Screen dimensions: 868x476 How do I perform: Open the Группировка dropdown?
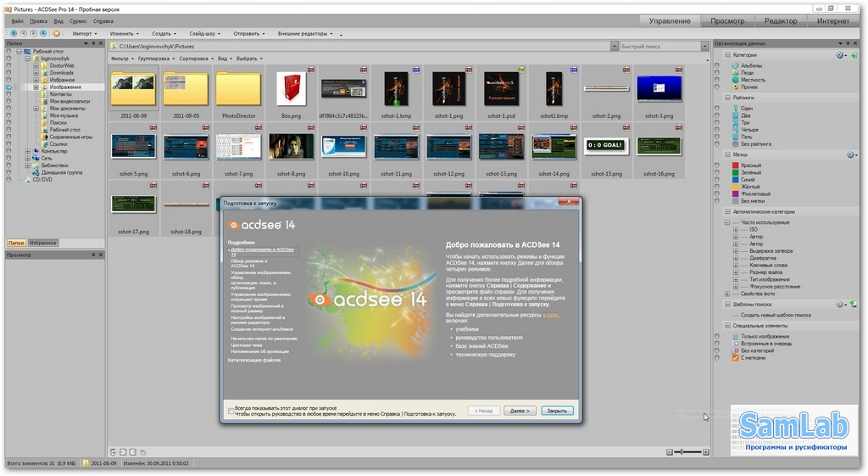tap(156, 59)
